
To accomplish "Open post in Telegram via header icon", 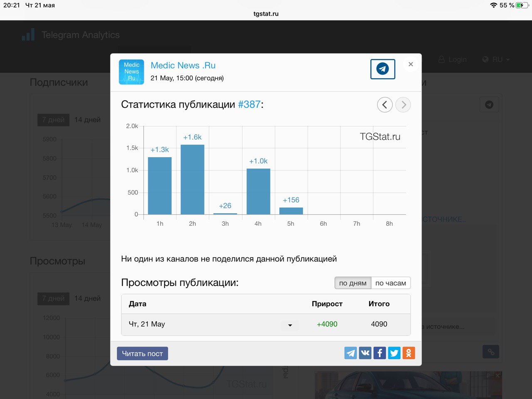I will click(382, 69).
